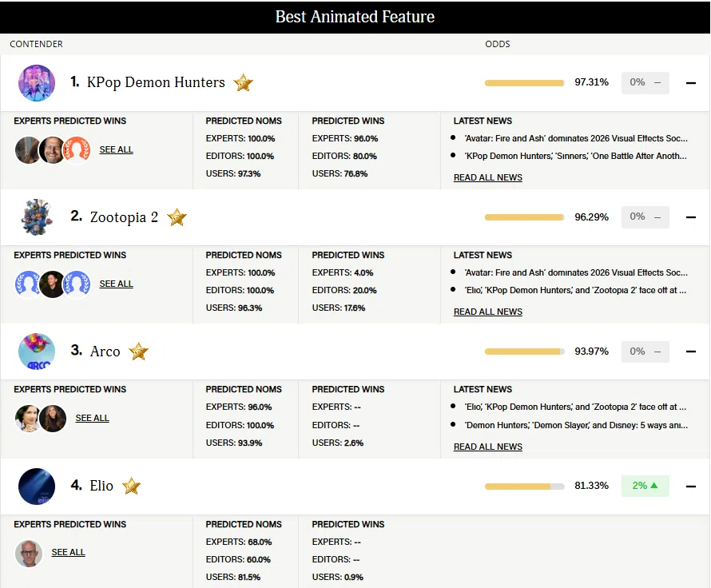Viewport: 711px width, 588px height.
Task: Click the gold star beside KPop Demon Hunters
Action: (243, 82)
